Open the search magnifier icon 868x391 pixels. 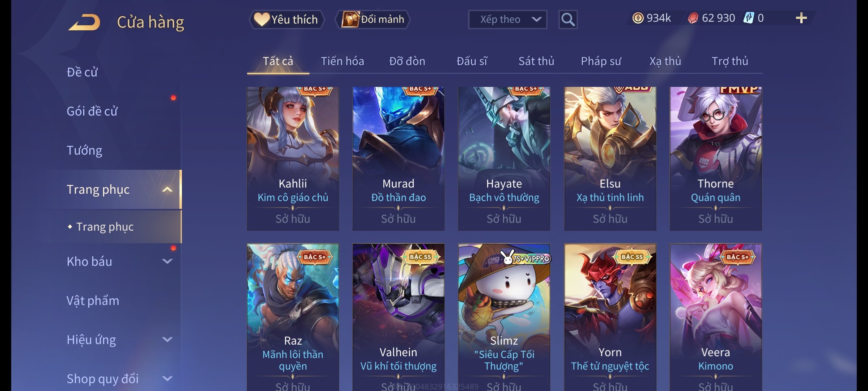[568, 20]
